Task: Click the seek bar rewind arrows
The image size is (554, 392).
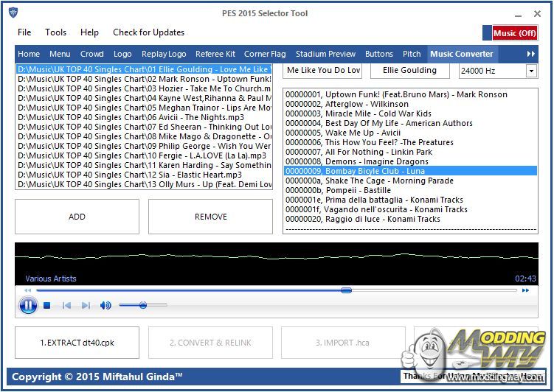Action: point(29,290)
